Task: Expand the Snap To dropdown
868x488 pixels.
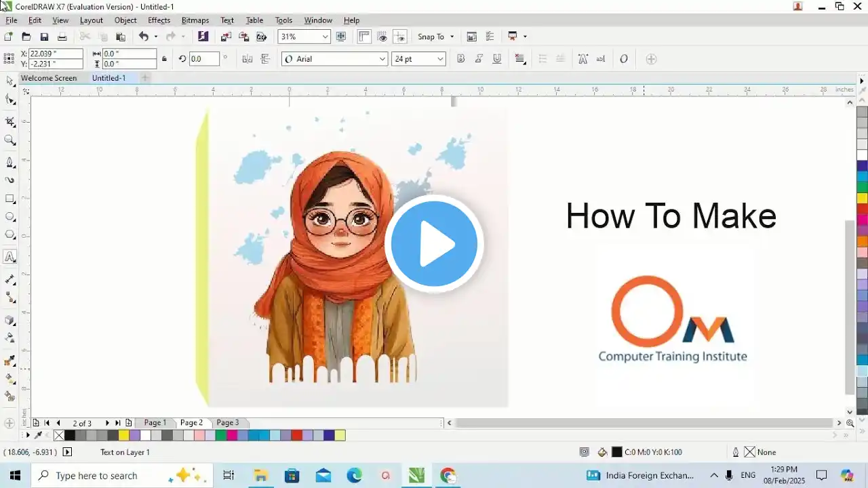Action: (x=452, y=37)
